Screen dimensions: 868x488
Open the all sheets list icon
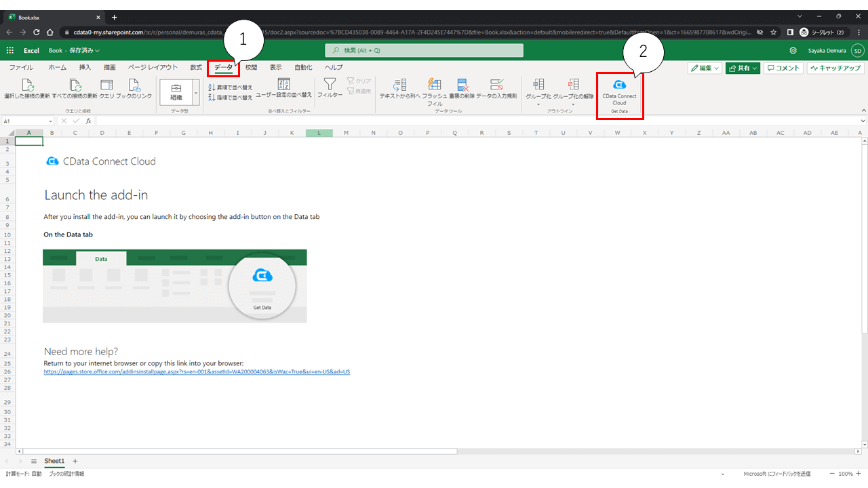click(34, 461)
